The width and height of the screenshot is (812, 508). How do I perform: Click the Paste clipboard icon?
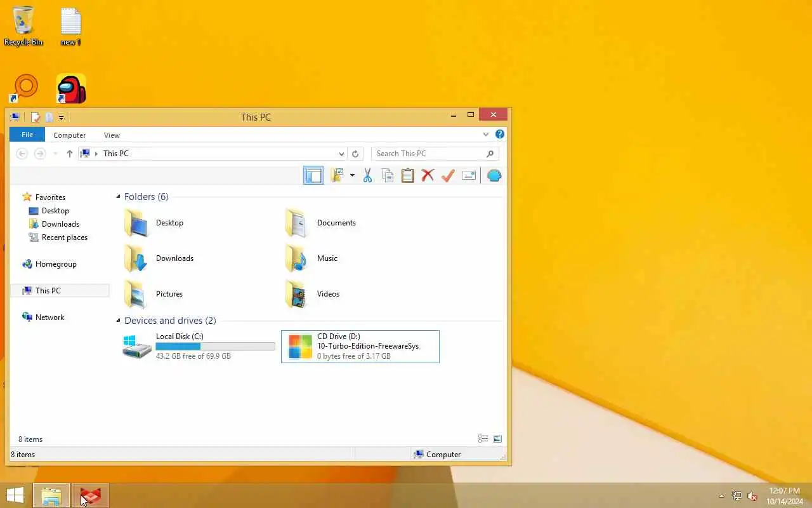point(408,175)
